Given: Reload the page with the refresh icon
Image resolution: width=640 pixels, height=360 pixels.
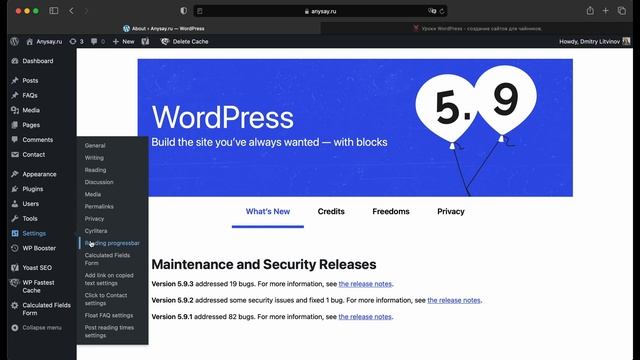Looking at the screenshot, I should [x=442, y=11].
